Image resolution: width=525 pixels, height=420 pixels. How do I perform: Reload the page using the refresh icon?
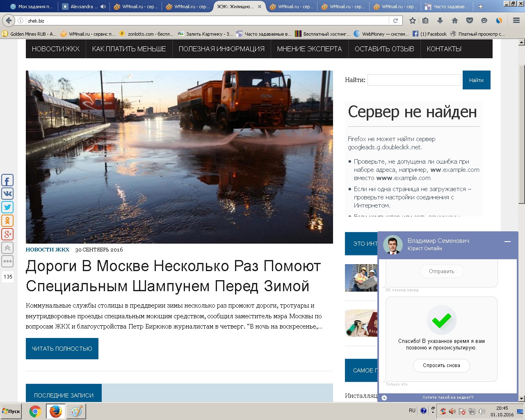pyautogui.click(x=396, y=21)
